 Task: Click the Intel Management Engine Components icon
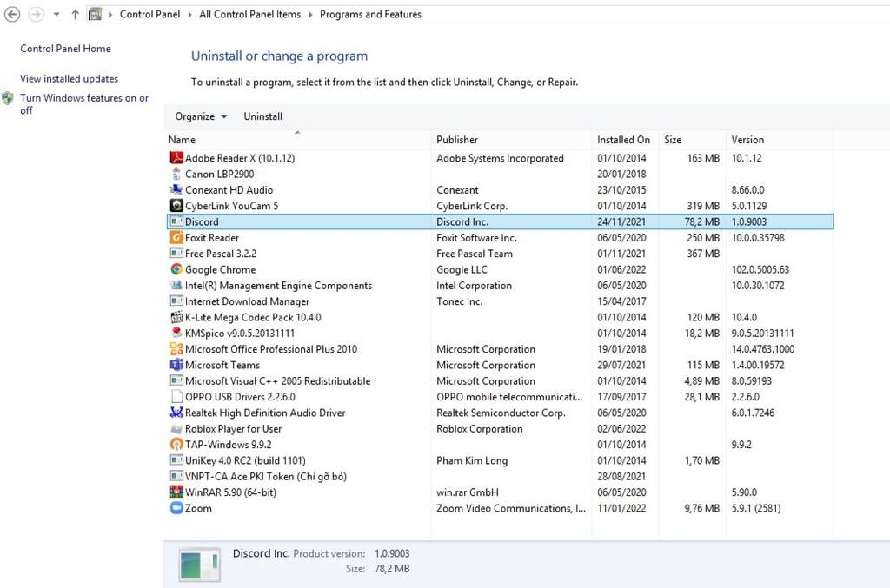point(176,285)
